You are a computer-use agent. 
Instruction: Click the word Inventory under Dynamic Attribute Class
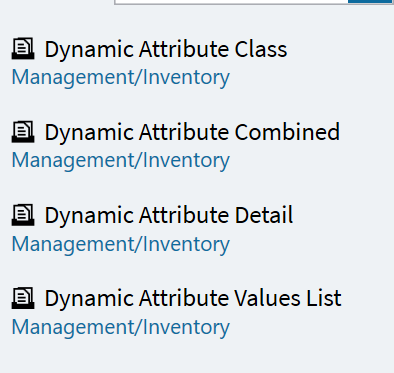click(186, 78)
